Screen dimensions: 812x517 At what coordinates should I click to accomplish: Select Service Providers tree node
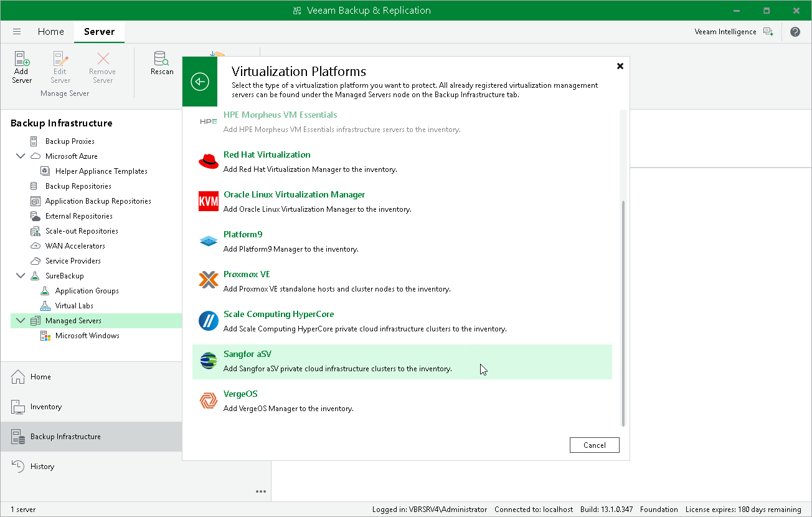coord(73,261)
